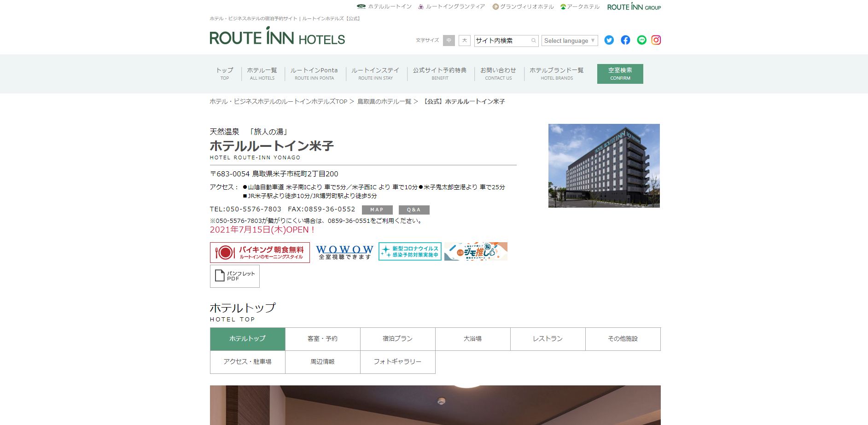Click the TEL:050-5576-7803 phone number

point(245,209)
